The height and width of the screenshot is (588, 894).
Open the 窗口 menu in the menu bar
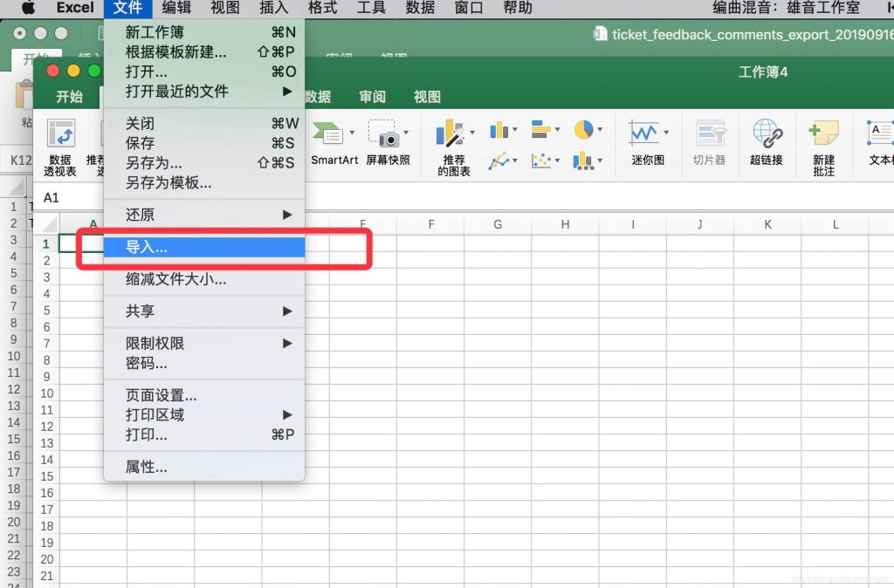(x=469, y=7)
